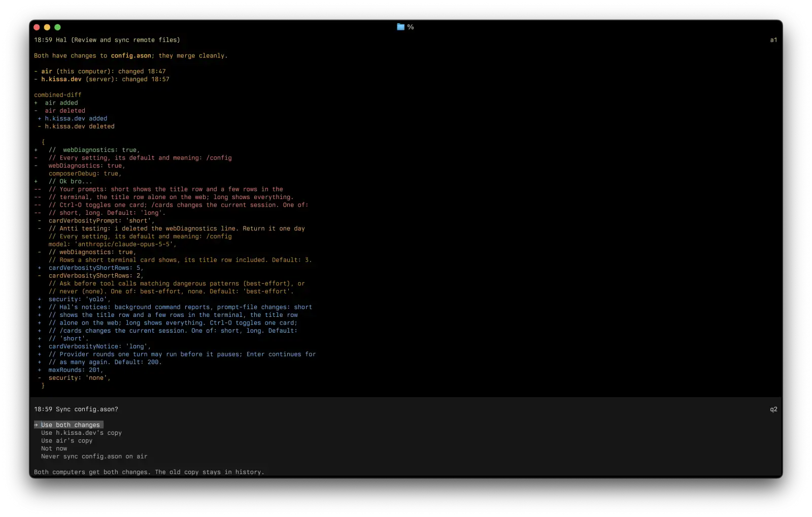Click the bold 'config.ason' filename

point(131,55)
